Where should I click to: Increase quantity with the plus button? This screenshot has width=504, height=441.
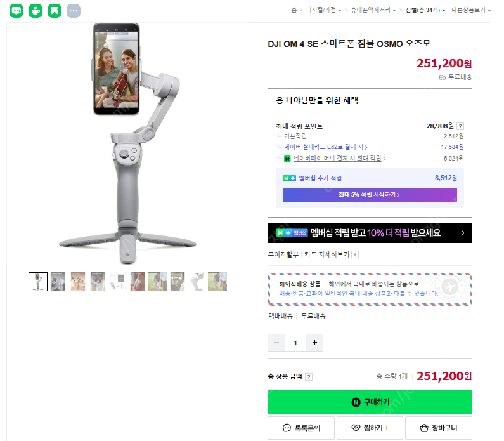point(314,343)
